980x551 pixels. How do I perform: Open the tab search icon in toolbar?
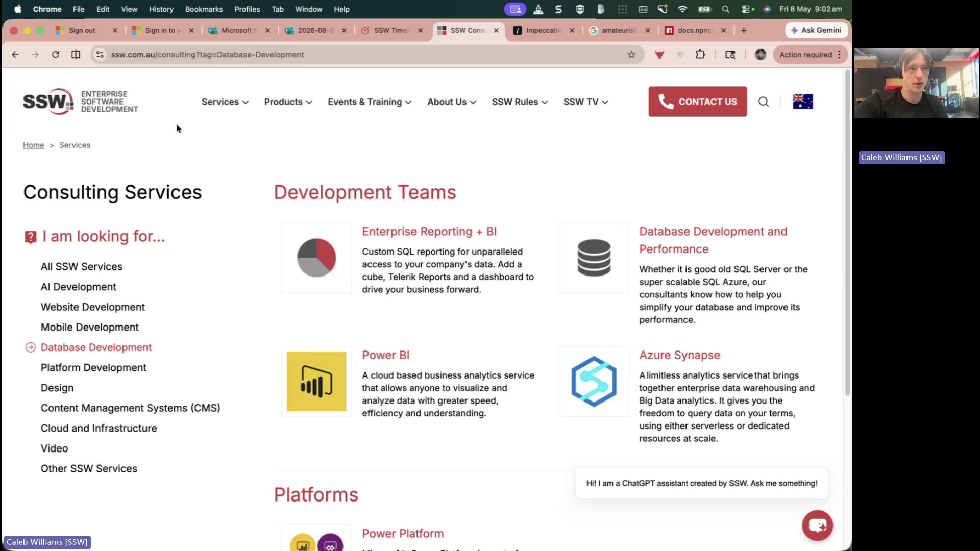click(x=730, y=55)
